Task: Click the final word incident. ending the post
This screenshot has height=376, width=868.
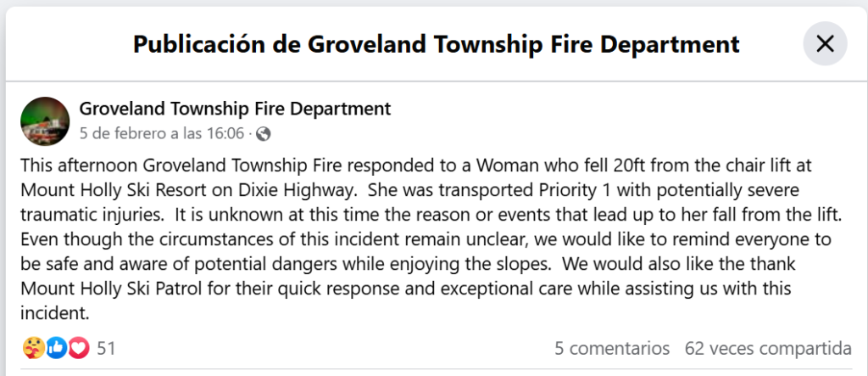Action: click(x=55, y=313)
